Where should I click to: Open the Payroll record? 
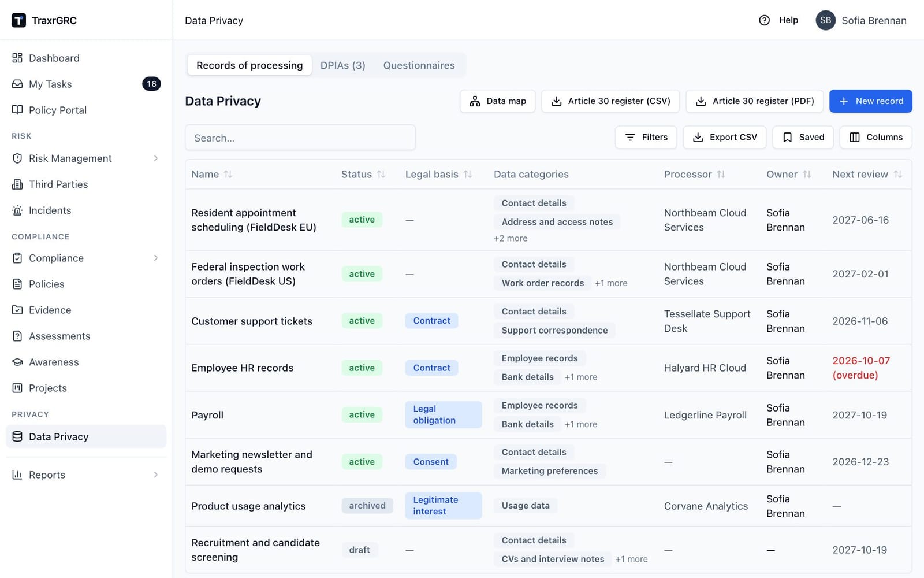[x=207, y=415]
